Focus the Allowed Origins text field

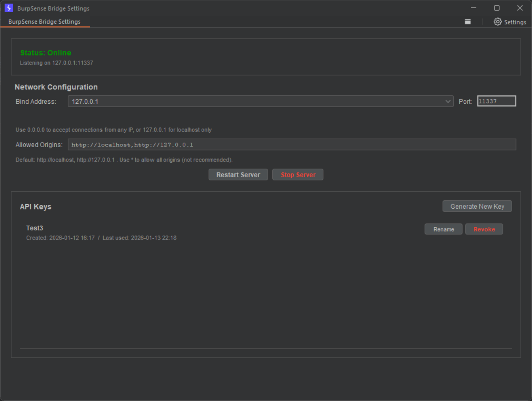coord(292,145)
